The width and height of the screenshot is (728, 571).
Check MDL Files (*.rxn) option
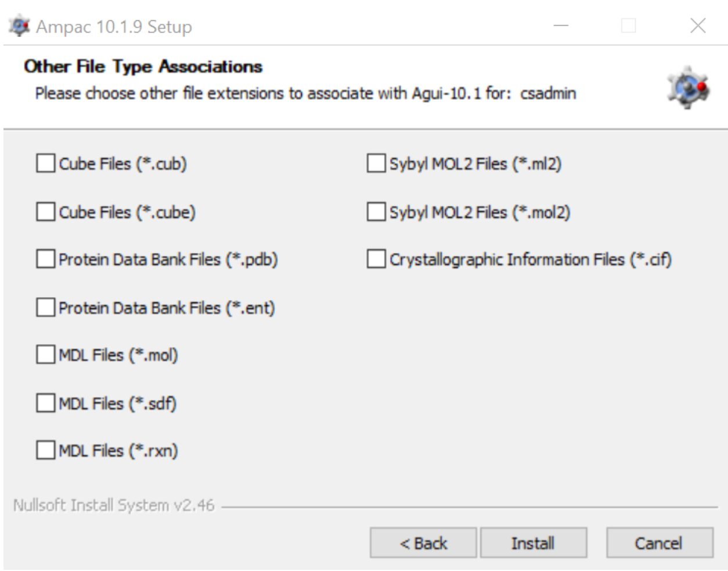[x=46, y=450]
